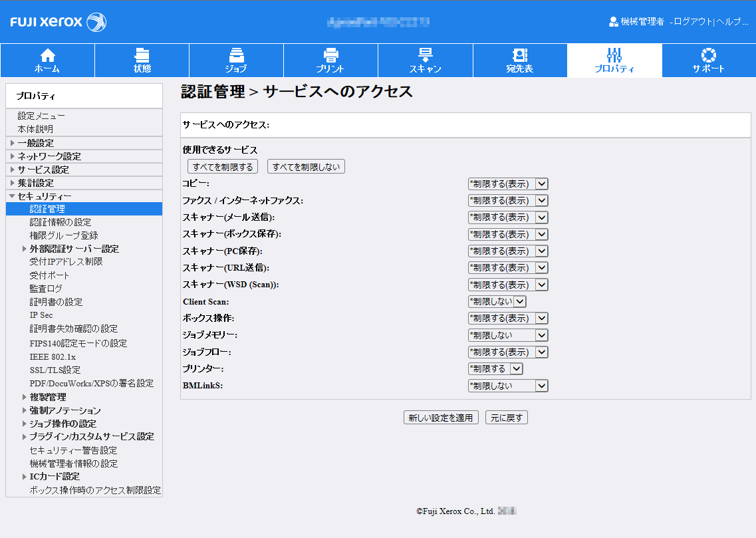This screenshot has height=538, width=756.
Task: Select 権限グループ登録 in sidebar
Action: pos(64,235)
